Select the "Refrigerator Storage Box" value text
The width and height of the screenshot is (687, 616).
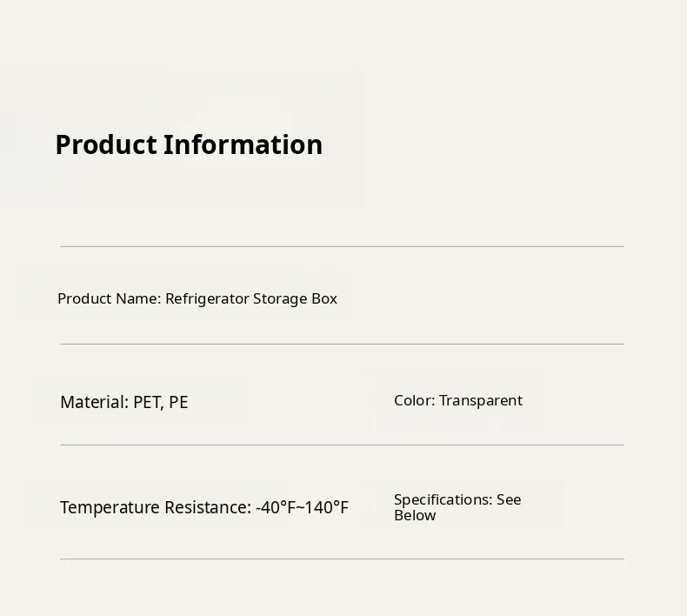[251, 298]
